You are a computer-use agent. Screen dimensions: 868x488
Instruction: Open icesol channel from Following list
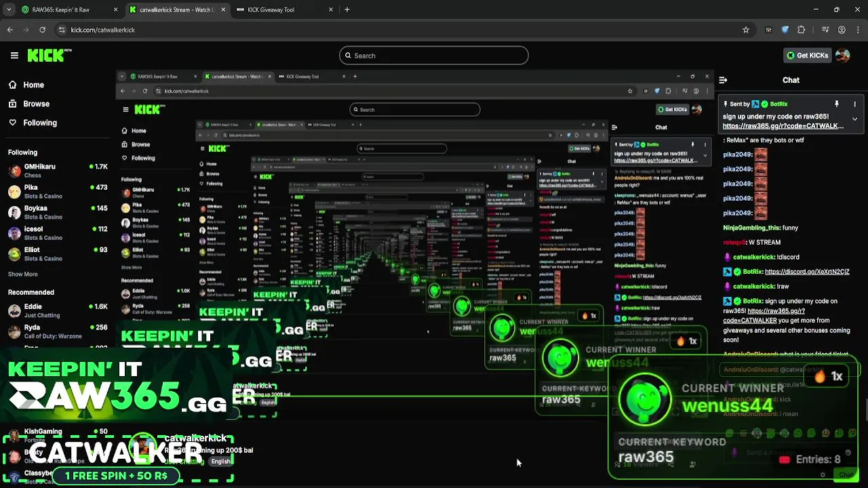point(58,232)
